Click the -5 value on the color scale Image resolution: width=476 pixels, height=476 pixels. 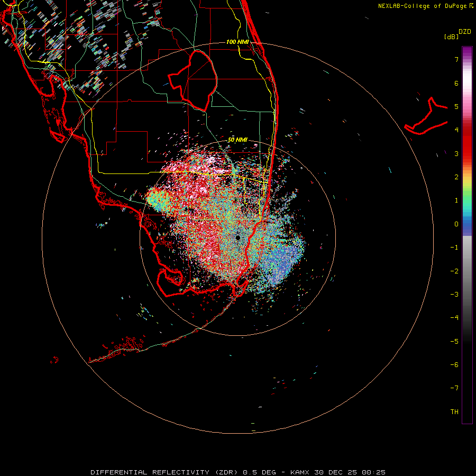454,342
